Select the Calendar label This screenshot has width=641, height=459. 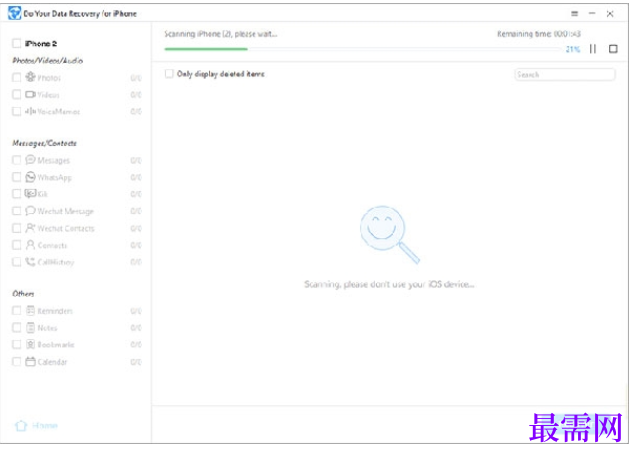(x=52, y=362)
